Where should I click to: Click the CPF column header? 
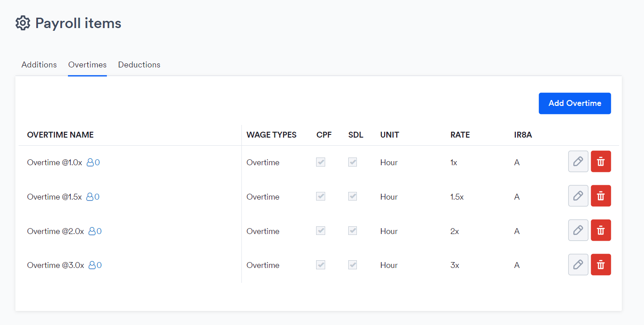(x=324, y=135)
